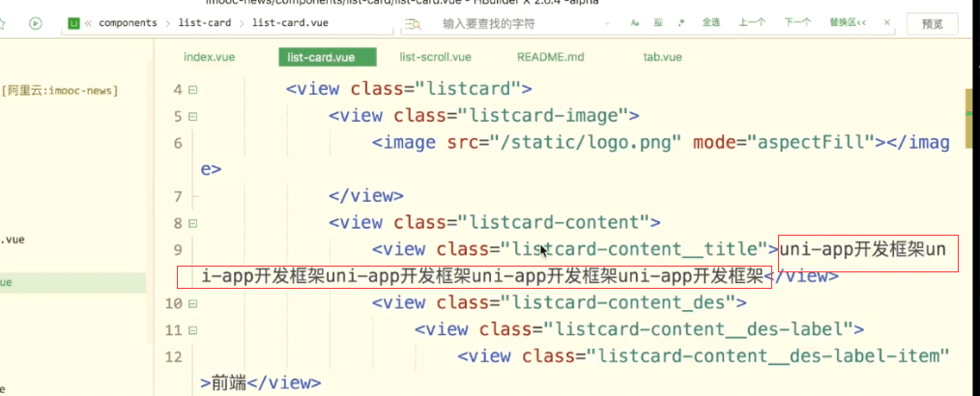The width and height of the screenshot is (980, 396).
Task: Switch to the list-scroll.vue tab
Action: click(435, 57)
